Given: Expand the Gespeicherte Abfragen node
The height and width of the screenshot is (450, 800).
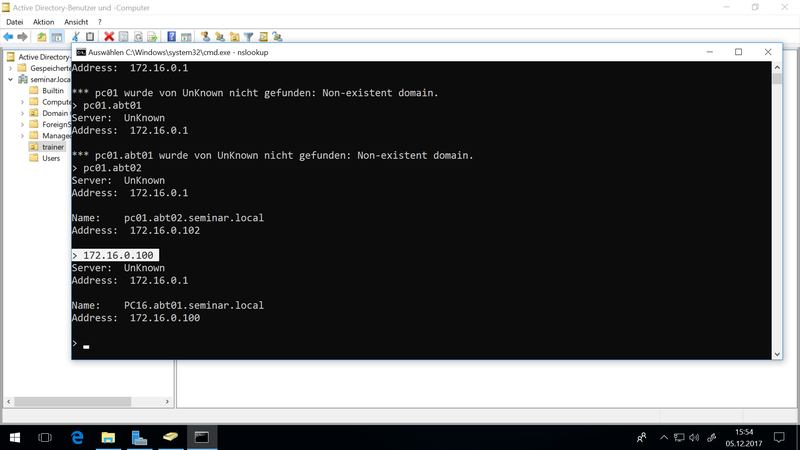Looking at the screenshot, I should pos(11,68).
